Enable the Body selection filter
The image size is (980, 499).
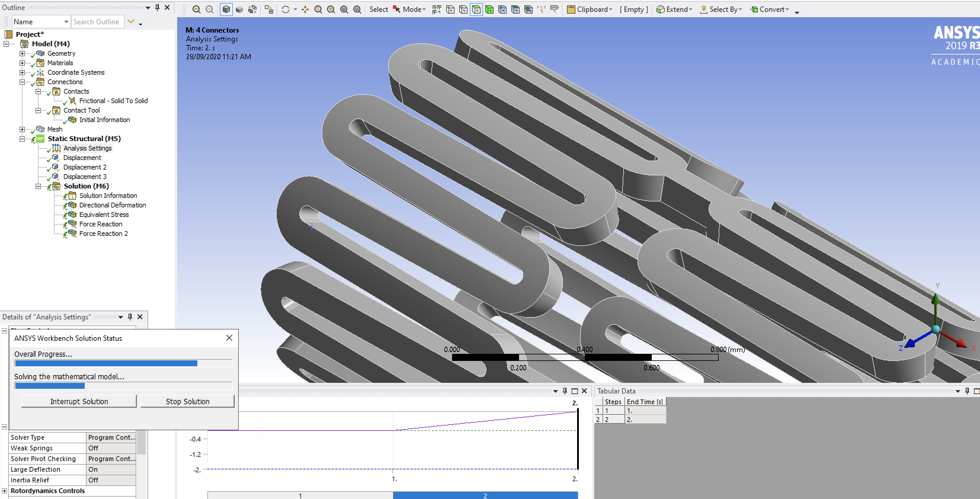point(490,9)
